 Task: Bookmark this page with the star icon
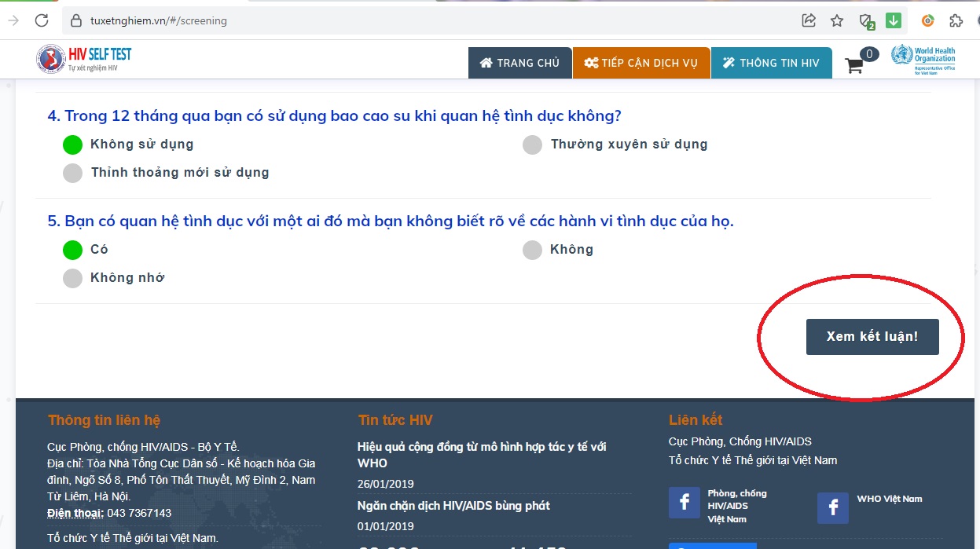point(837,20)
